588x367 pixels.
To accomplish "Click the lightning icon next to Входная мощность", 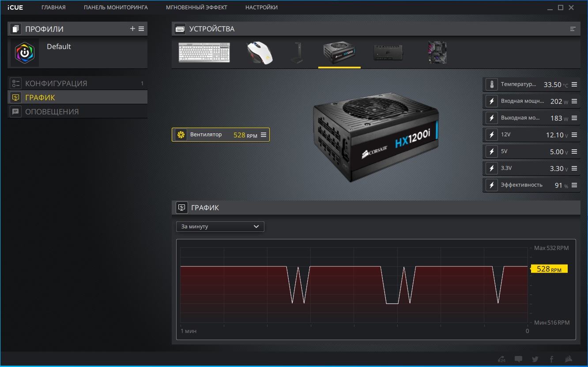I will tap(491, 101).
